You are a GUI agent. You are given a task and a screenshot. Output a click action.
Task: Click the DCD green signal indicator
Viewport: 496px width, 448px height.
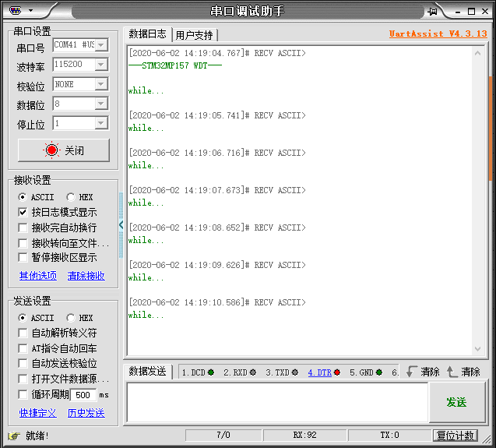point(211,372)
